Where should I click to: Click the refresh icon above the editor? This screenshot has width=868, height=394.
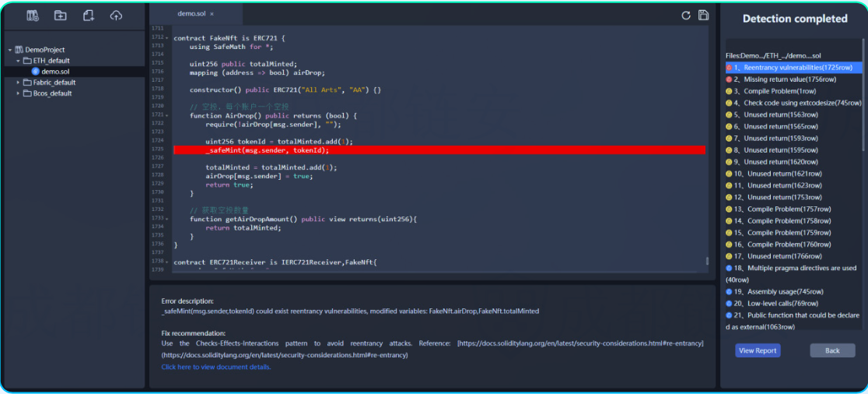686,15
